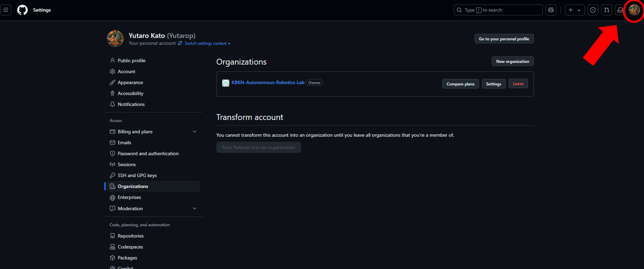
Task: Open Switch settings context dropdown
Action: point(208,43)
